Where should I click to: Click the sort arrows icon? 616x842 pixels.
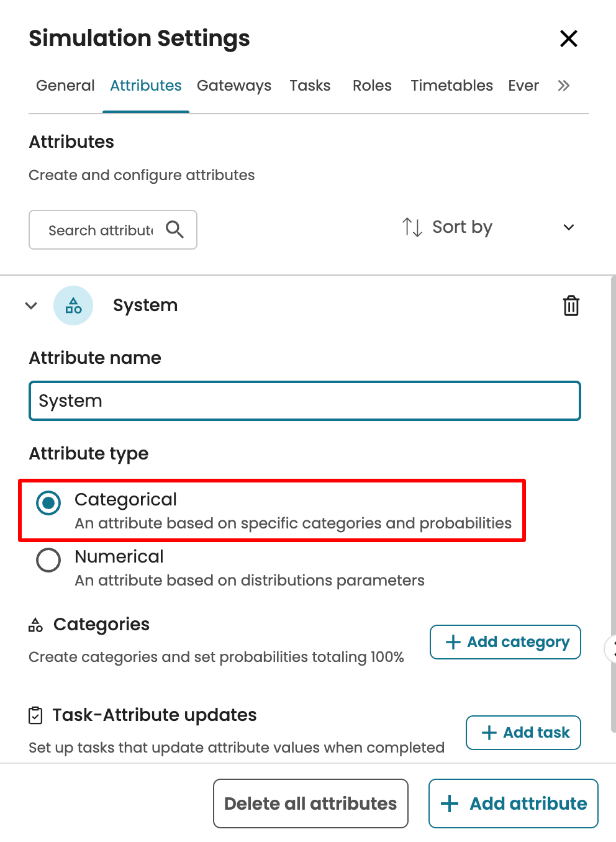click(412, 227)
